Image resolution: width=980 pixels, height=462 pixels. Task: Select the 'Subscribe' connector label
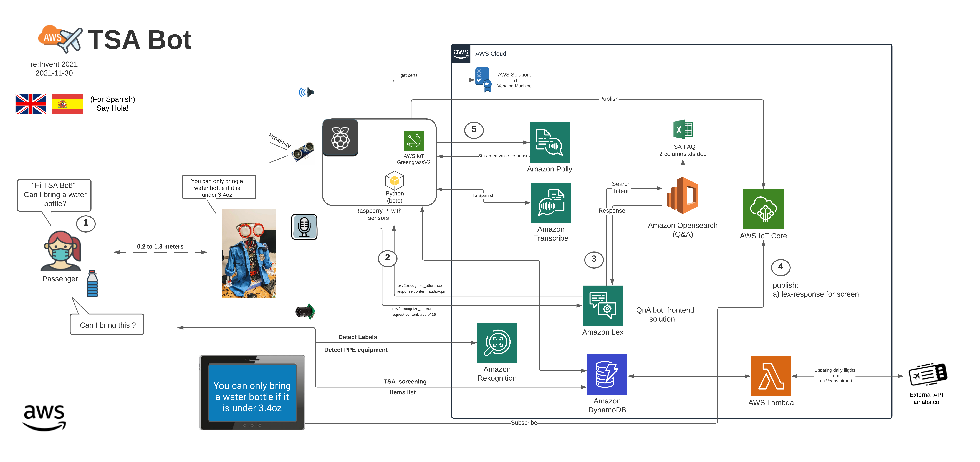tap(524, 422)
